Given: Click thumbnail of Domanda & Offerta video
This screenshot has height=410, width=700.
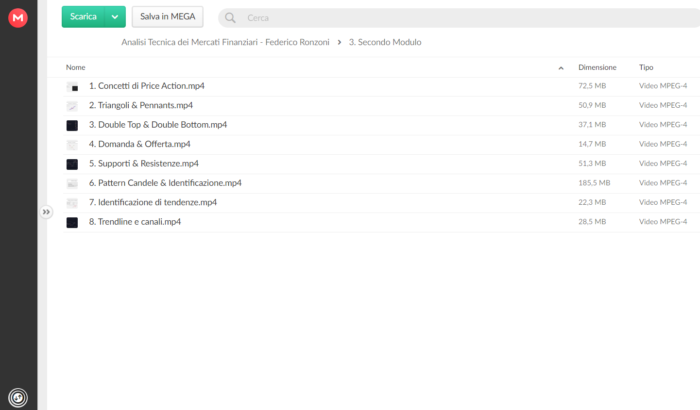Looking at the screenshot, I should (x=72, y=145).
